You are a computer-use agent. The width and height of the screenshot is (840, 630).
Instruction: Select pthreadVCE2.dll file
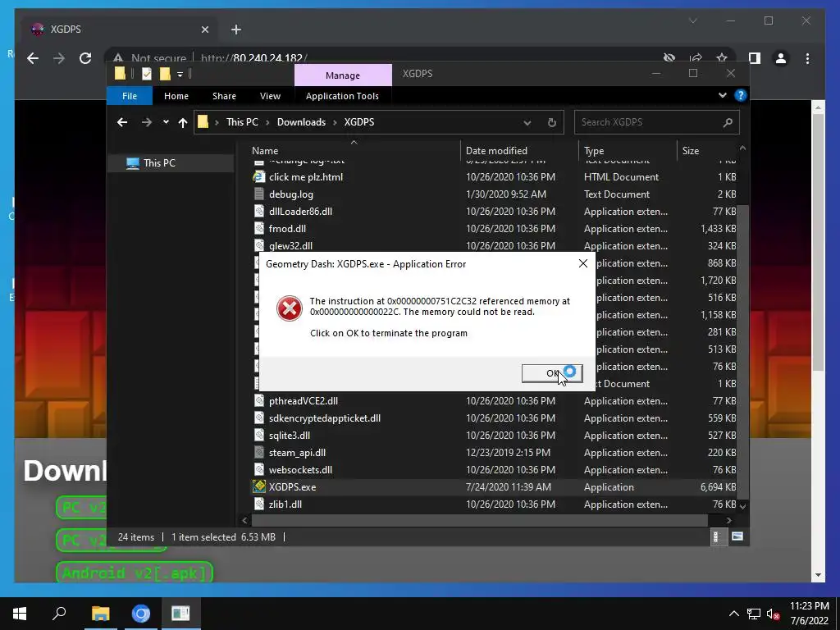(x=304, y=400)
